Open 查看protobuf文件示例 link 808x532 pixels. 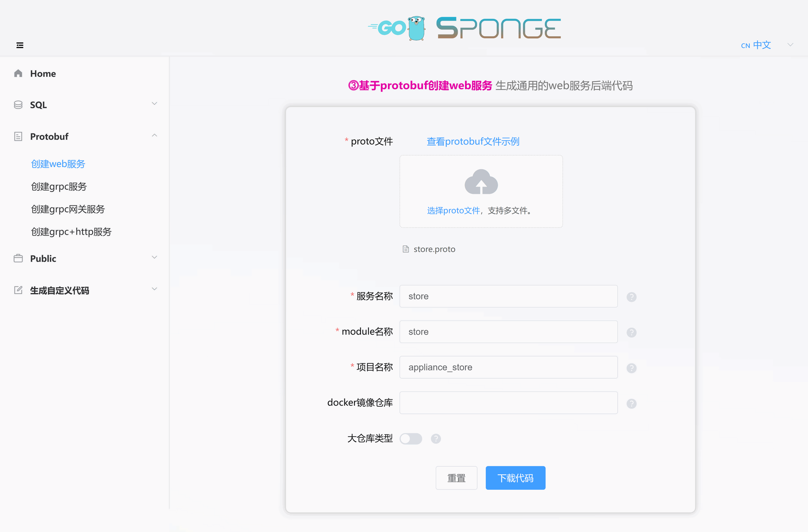pos(472,141)
